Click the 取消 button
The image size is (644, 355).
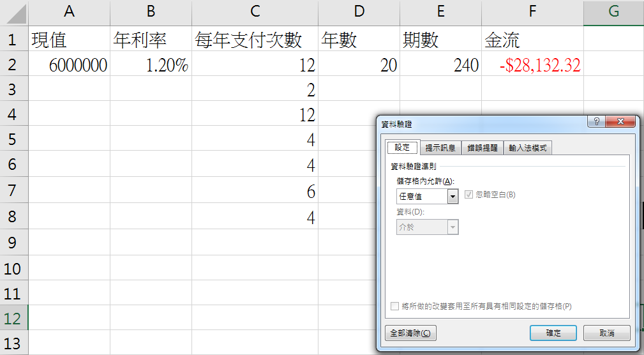tap(606, 333)
